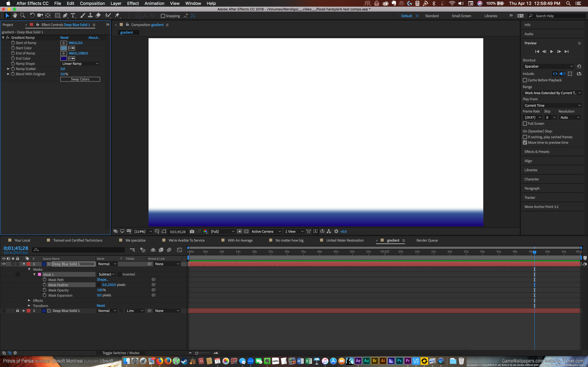Select the Type tool
This screenshot has height=367, width=588.
pos(73,16)
